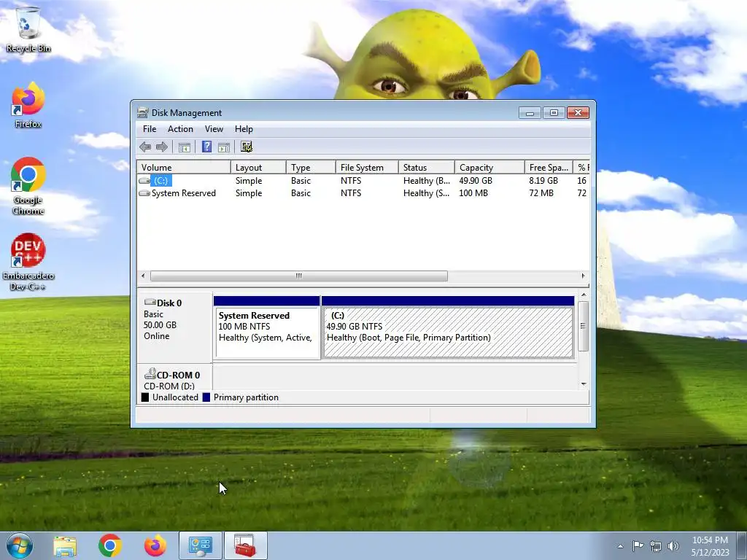
Task: Open the Windows Start button
Action: click(x=20, y=545)
